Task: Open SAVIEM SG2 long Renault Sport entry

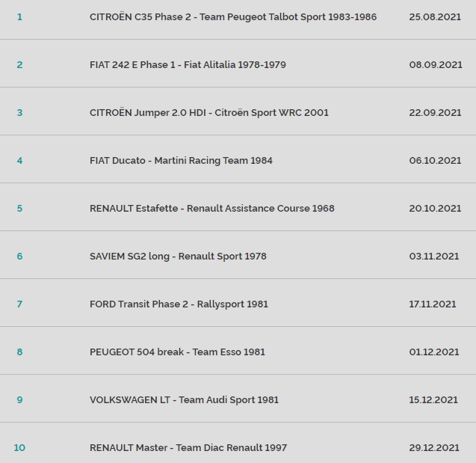Action: (178, 257)
